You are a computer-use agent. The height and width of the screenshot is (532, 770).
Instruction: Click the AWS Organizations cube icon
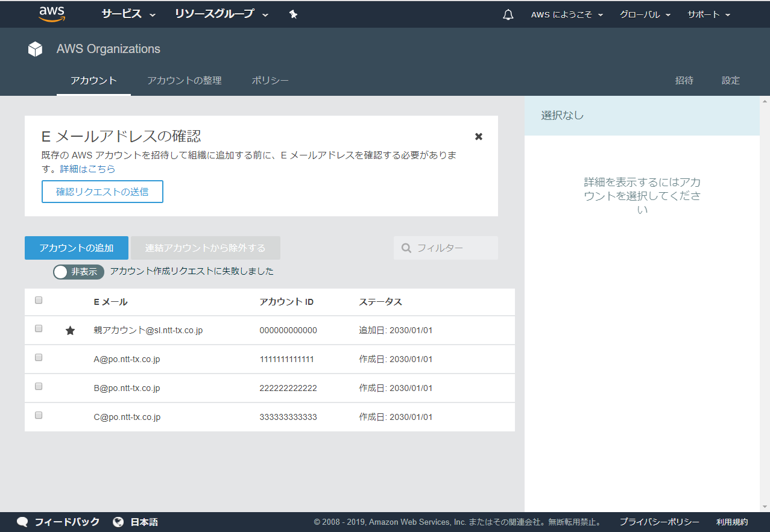(35, 49)
